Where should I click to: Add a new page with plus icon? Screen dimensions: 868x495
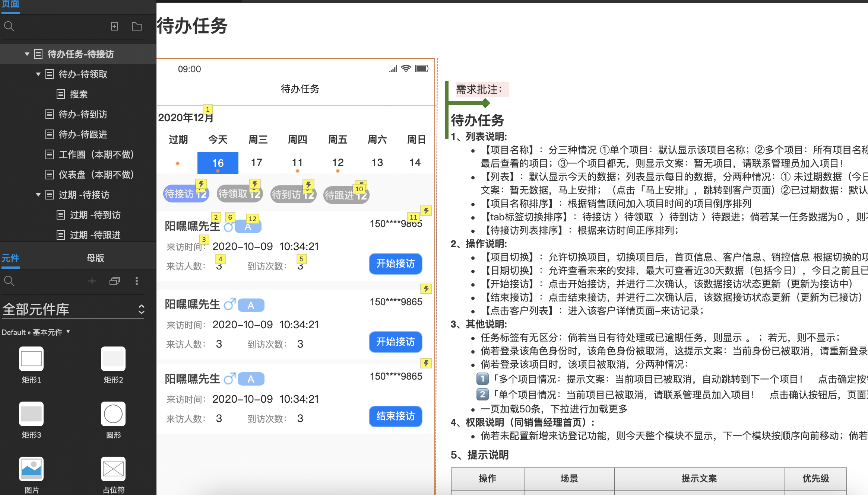(x=114, y=26)
